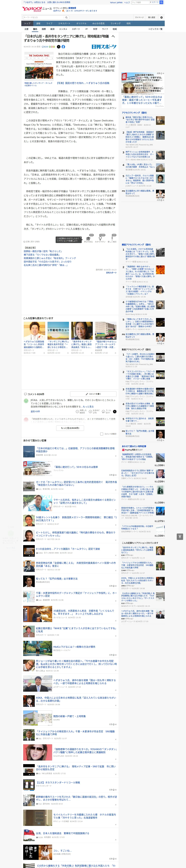Click the わかりやすい light bulb reaction

click(100, 238)
